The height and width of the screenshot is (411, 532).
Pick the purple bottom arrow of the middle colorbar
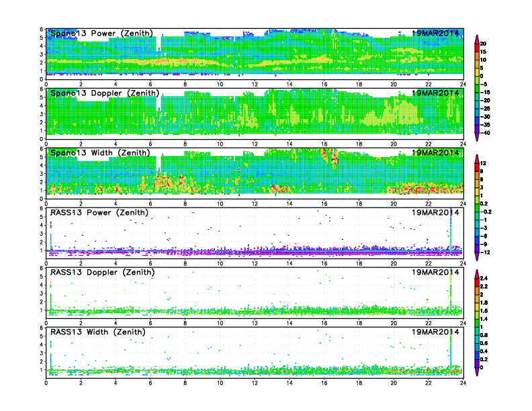pyautogui.click(x=477, y=257)
